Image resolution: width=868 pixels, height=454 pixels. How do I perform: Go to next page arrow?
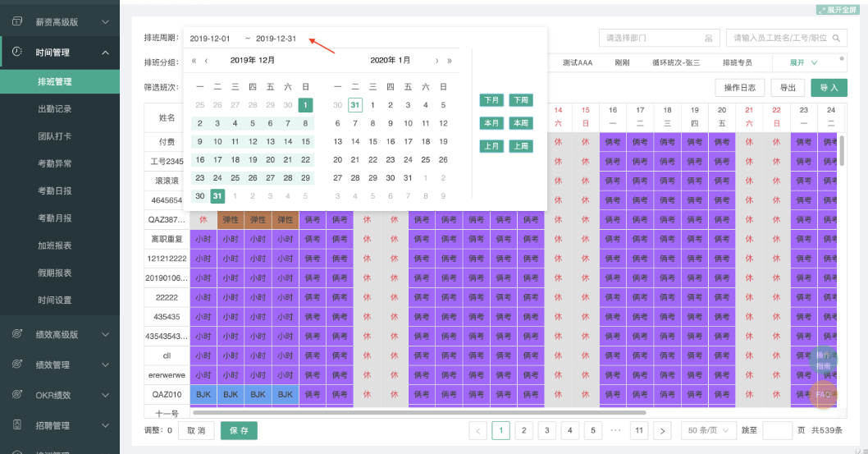[662, 430]
